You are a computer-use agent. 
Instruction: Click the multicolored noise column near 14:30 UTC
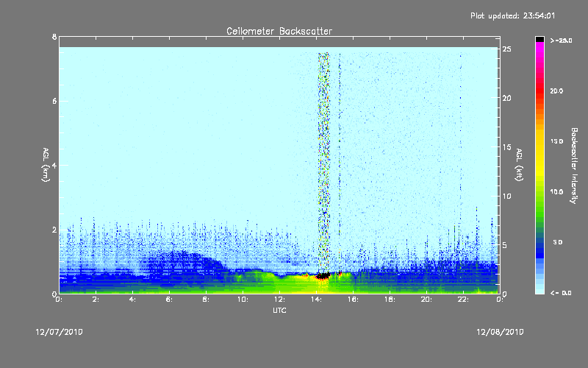click(x=324, y=163)
